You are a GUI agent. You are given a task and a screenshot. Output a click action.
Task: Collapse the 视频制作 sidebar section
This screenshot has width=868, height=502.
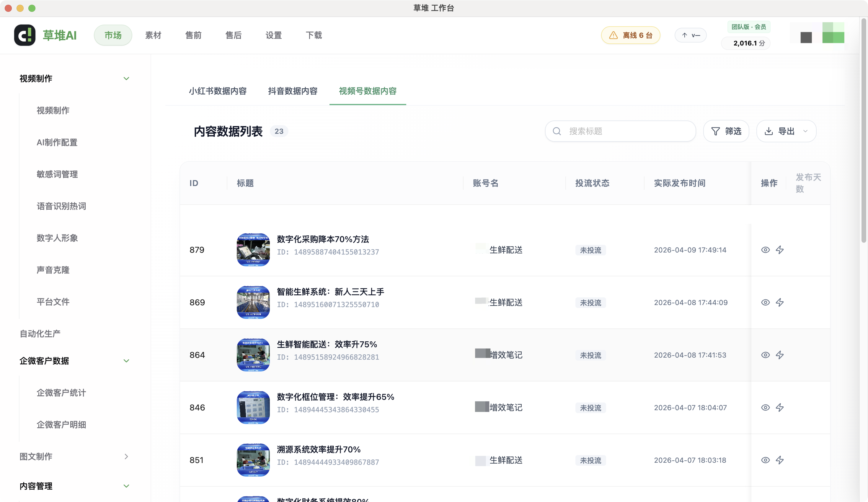click(126, 79)
